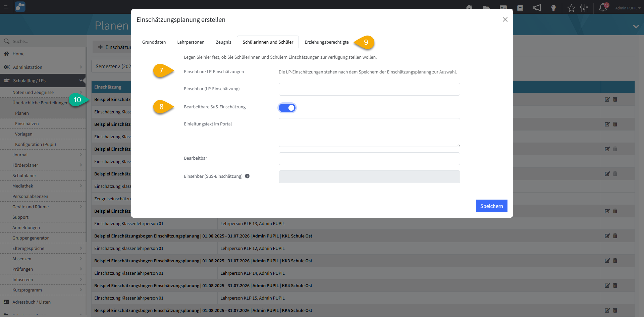Expand the page header chevron

636,27
